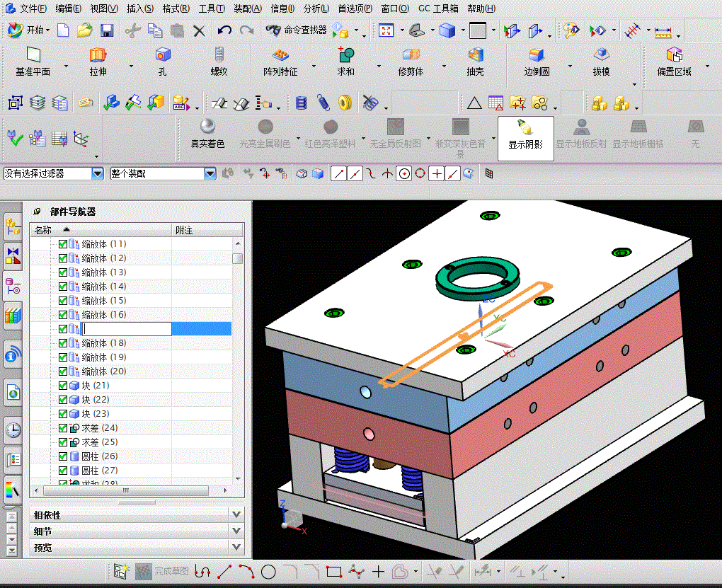Open the 没有选择过滤器 selection filter dropdown
722x588 pixels.
(98, 173)
